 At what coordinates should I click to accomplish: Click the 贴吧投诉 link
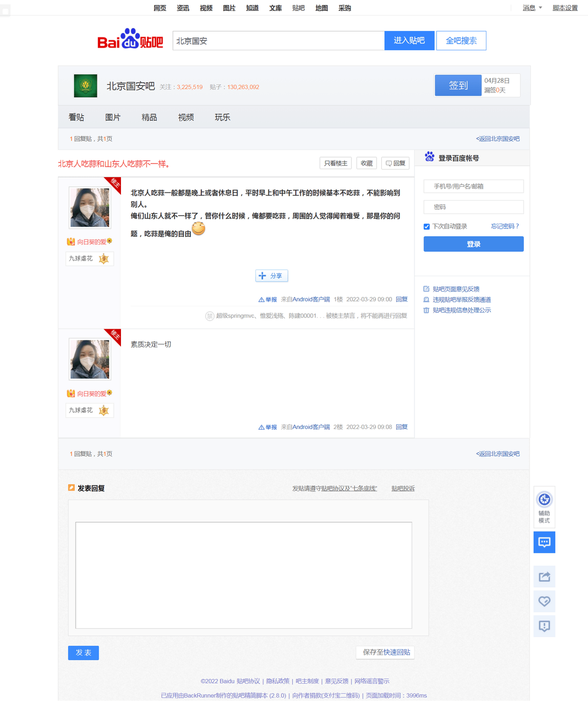pyautogui.click(x=403, y=488)
